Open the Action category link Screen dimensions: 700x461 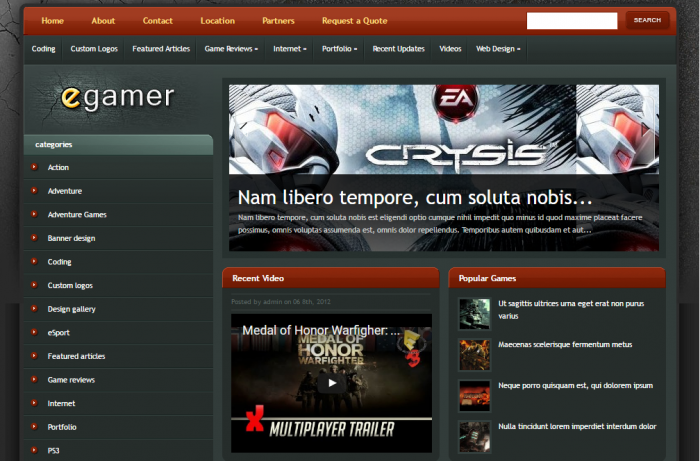tap(58, 167)
